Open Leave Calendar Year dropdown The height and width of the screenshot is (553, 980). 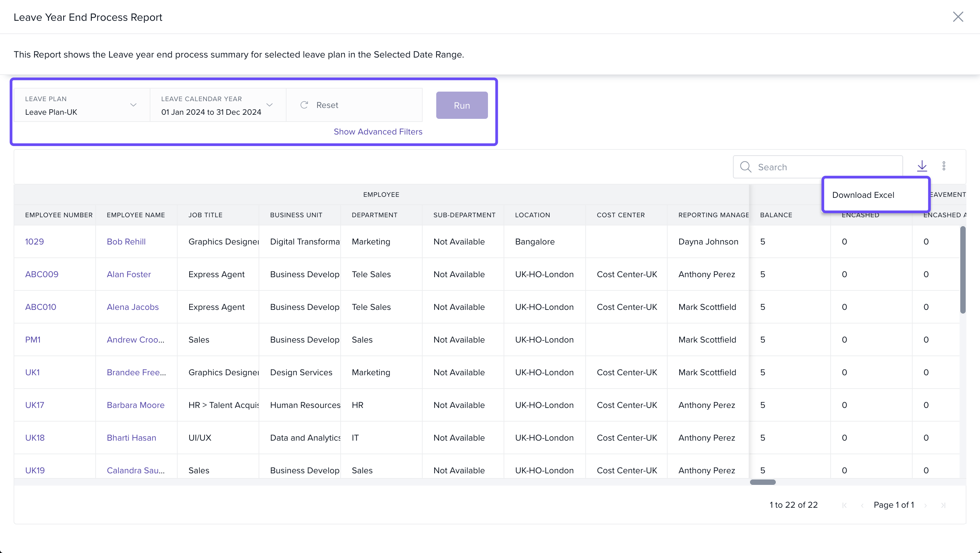269,105
